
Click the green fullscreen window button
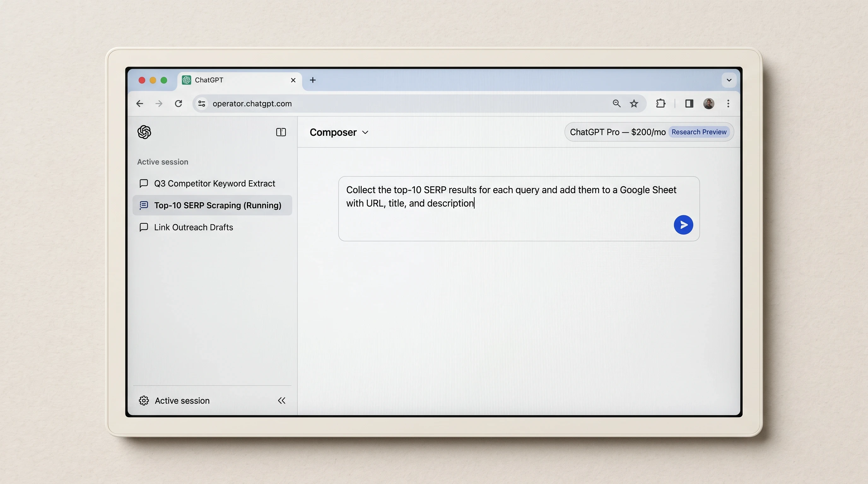point(164,80)
